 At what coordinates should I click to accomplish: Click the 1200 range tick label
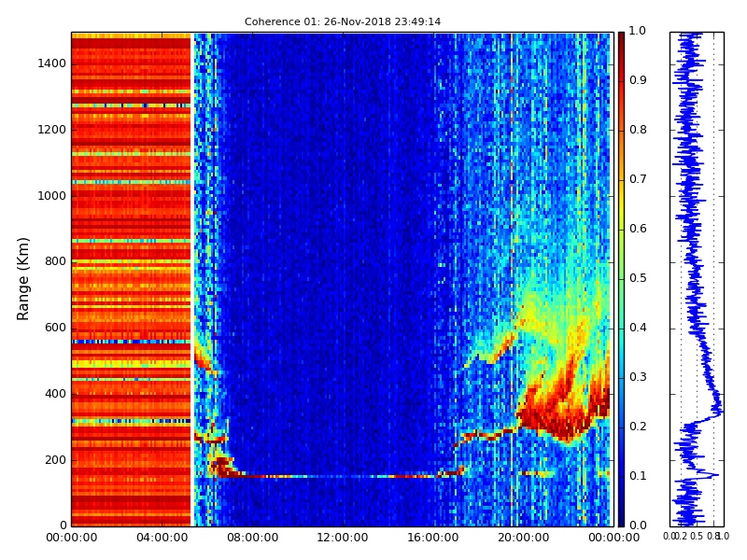[x=51, y=130]
